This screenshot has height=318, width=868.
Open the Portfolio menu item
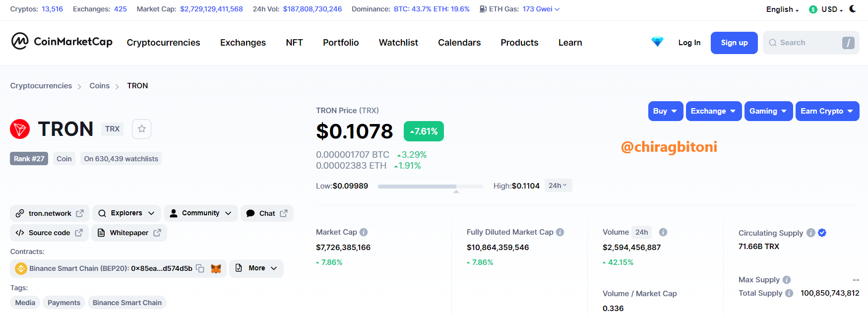[x=341, y=43]
